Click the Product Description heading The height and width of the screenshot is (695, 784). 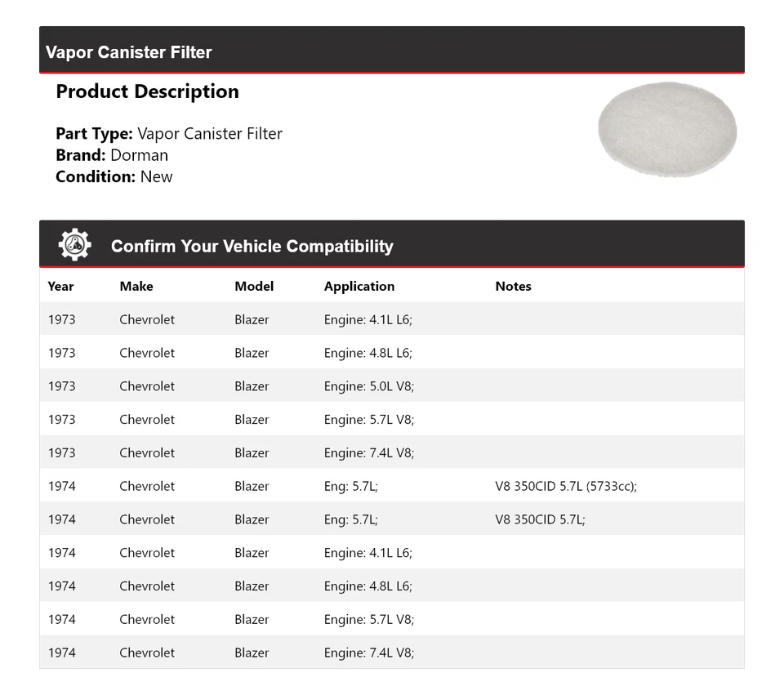click(x=148, y=91)
